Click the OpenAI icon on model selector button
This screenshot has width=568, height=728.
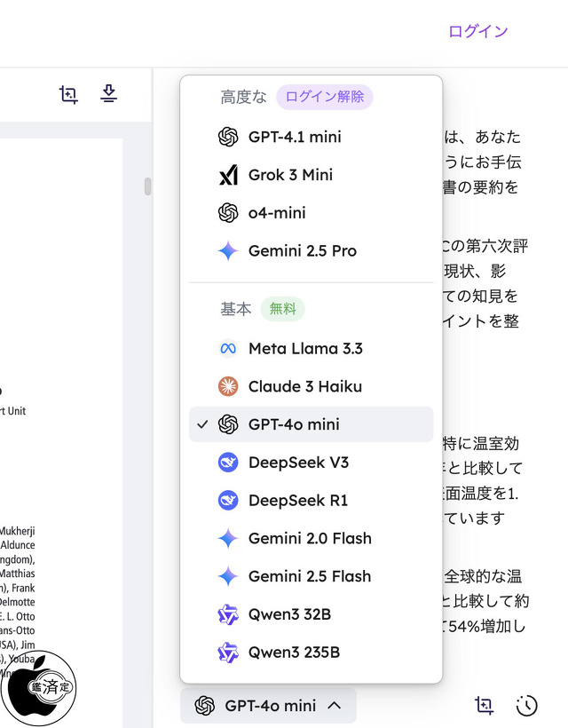(205, 706)
